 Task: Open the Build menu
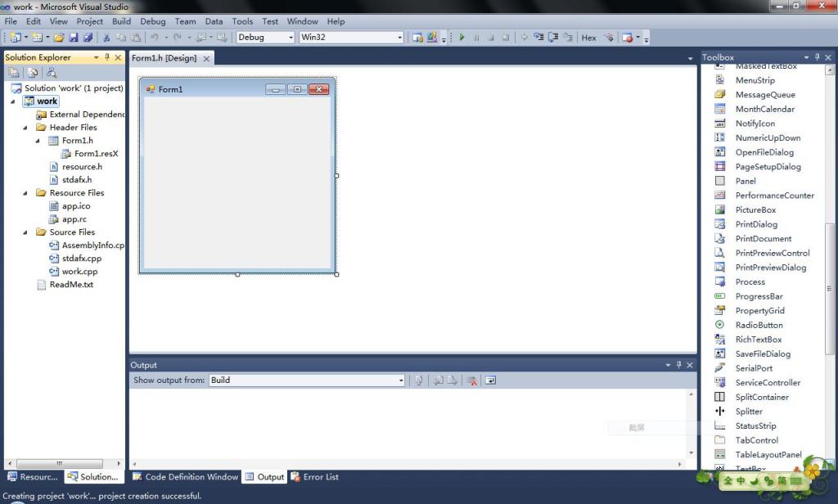pos(121,21)
